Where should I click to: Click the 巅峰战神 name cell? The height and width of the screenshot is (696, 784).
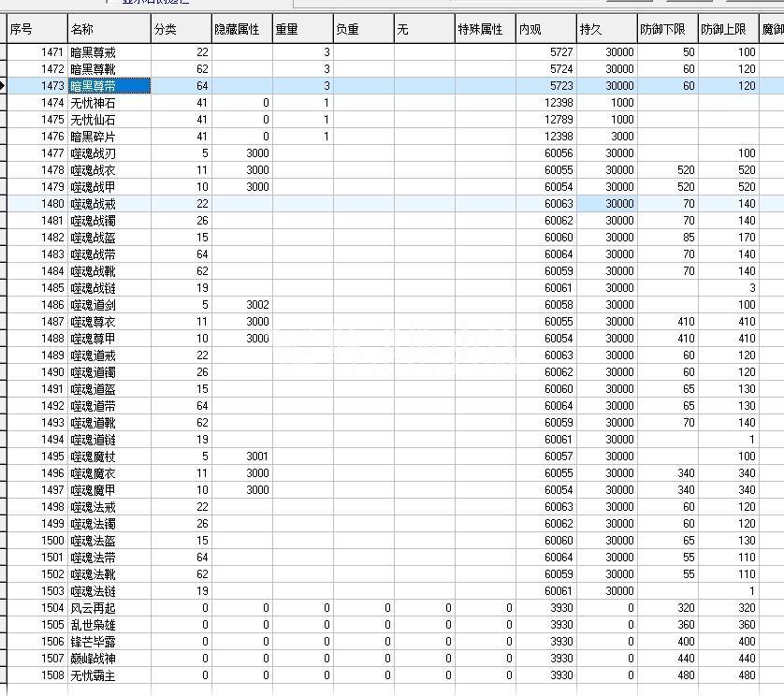coord(109,659)
